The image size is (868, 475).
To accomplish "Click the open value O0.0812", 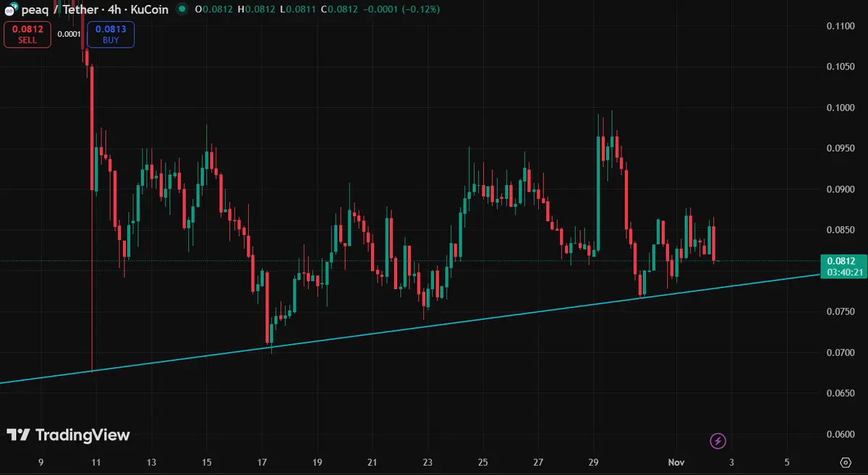I will pos(216,9).
